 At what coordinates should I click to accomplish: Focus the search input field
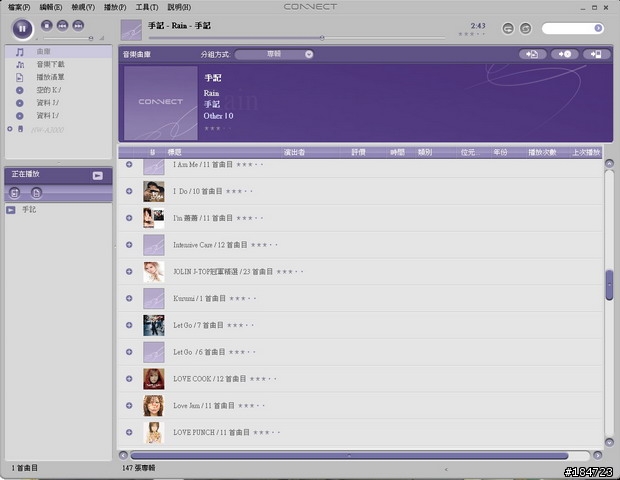568,28
